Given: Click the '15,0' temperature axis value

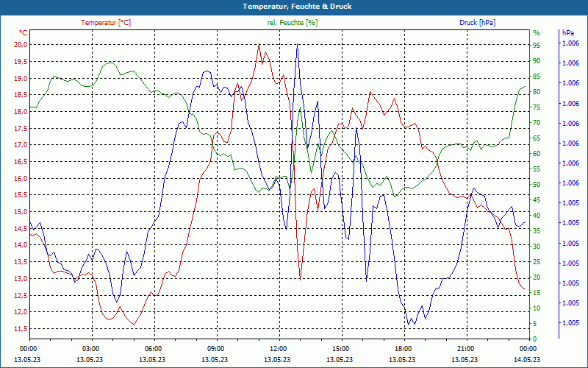Looking at the screenshot, I should click(21, 212).
